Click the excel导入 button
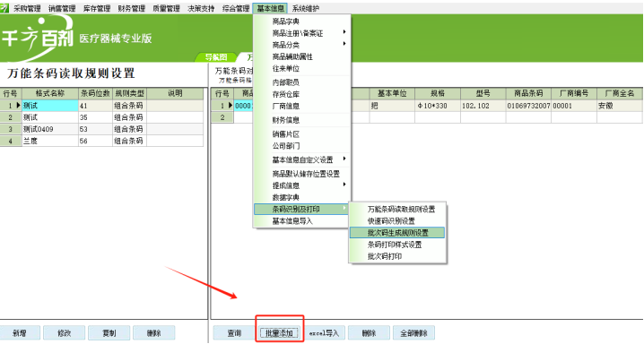 click(324, 333)
